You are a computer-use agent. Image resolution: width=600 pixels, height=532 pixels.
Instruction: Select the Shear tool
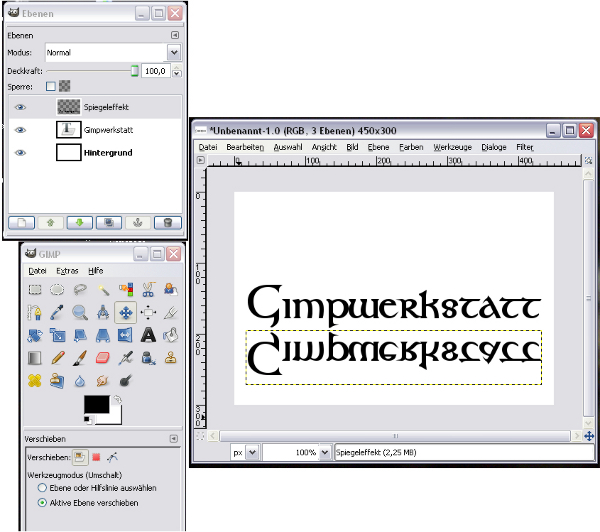click(80, 335)
